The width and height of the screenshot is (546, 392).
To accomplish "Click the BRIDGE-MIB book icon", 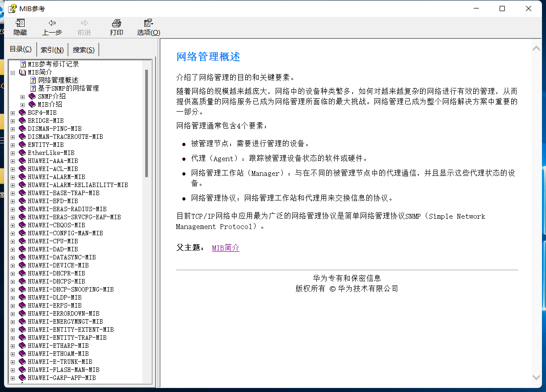I will tap(22, 121).
